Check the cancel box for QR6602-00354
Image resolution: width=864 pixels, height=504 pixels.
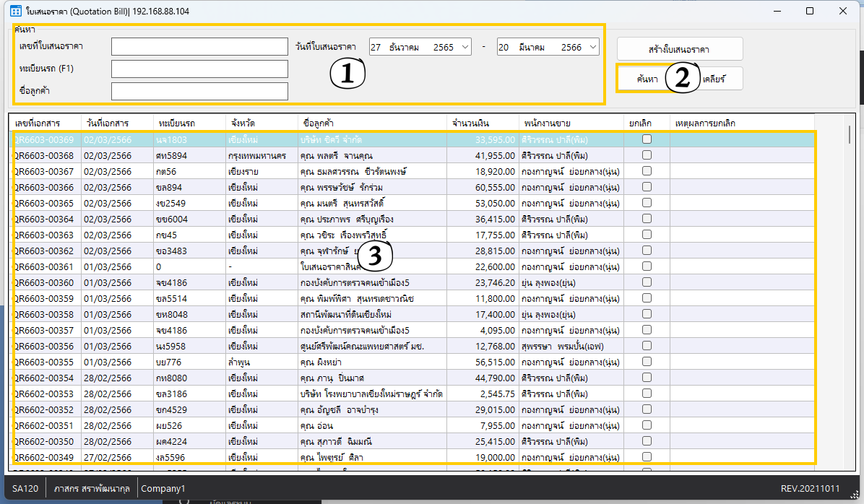pyautogui.click(x=647, y=378)
